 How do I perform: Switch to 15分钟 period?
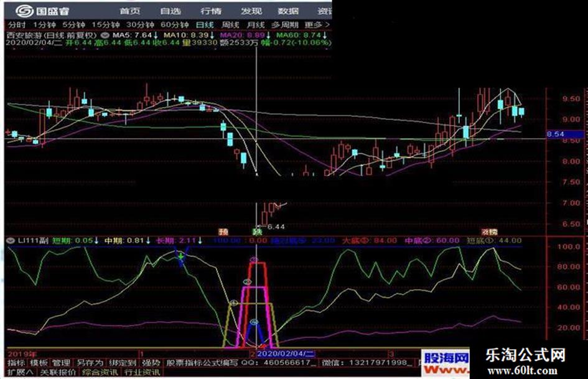pyautogui.click(x=106, y=25)
